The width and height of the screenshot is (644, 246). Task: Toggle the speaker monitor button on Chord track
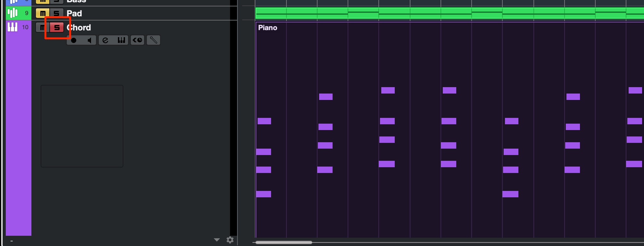(x=89, y=40)
